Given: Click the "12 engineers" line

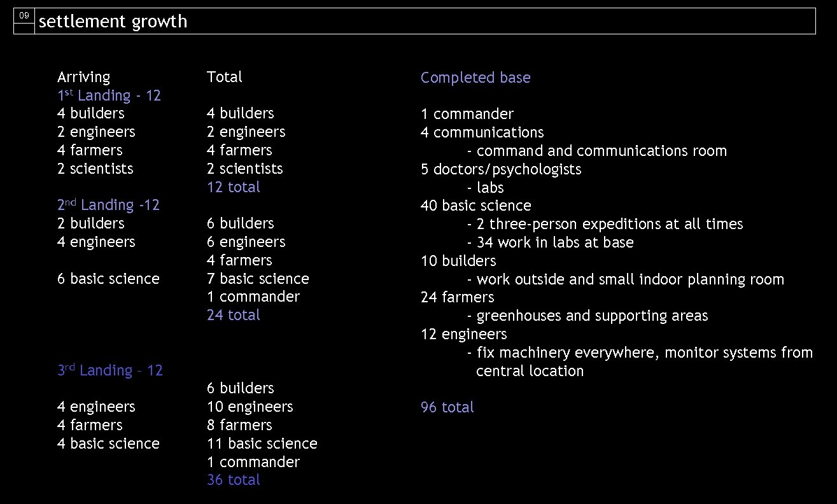Looking at the screenshot, I should point(463,334).
